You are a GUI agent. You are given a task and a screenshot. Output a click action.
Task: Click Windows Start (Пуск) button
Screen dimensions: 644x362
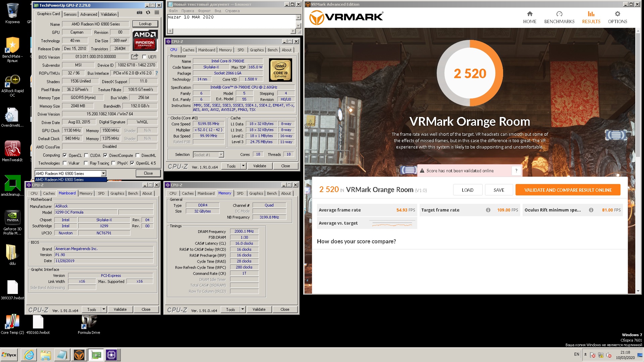9,355
